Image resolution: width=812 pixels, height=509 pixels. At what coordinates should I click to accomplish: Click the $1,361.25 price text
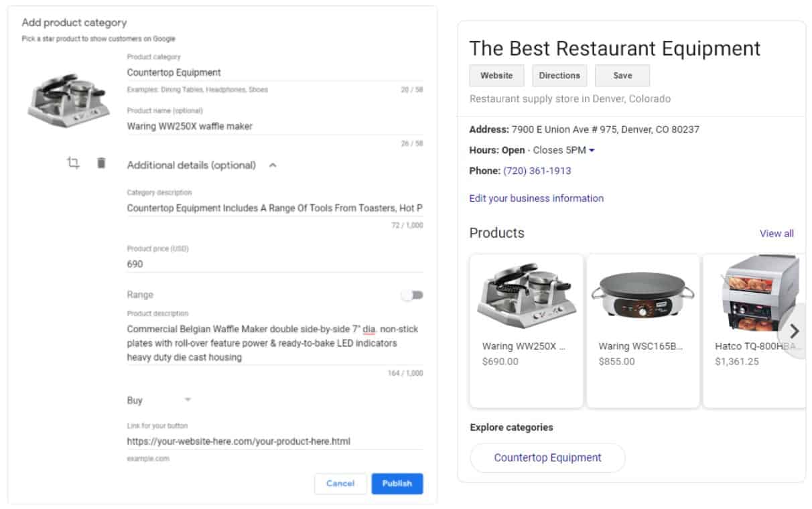click(737, 362)
